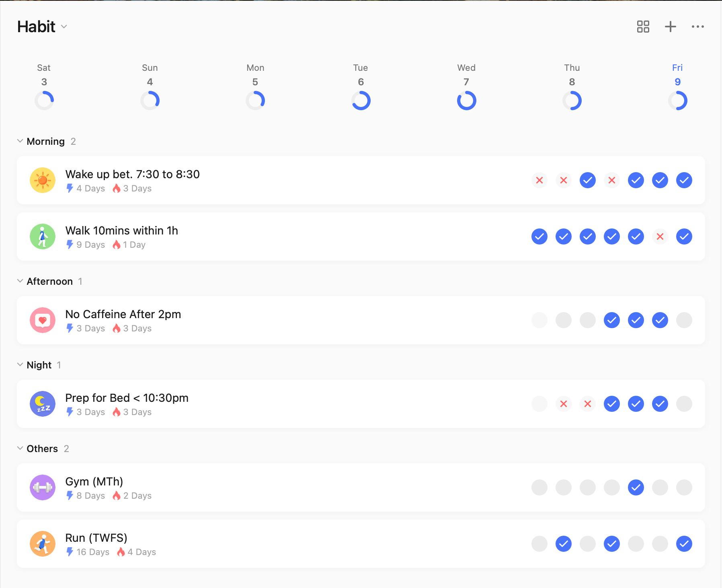Collapse the Others section
The image size is (722, 588).
pos(20,448)
